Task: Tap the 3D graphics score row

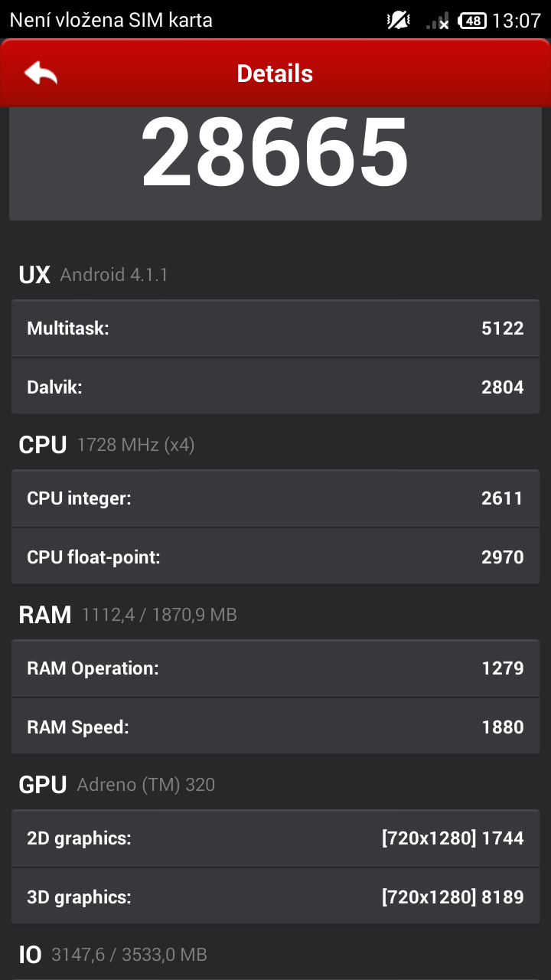Action: 275,897
